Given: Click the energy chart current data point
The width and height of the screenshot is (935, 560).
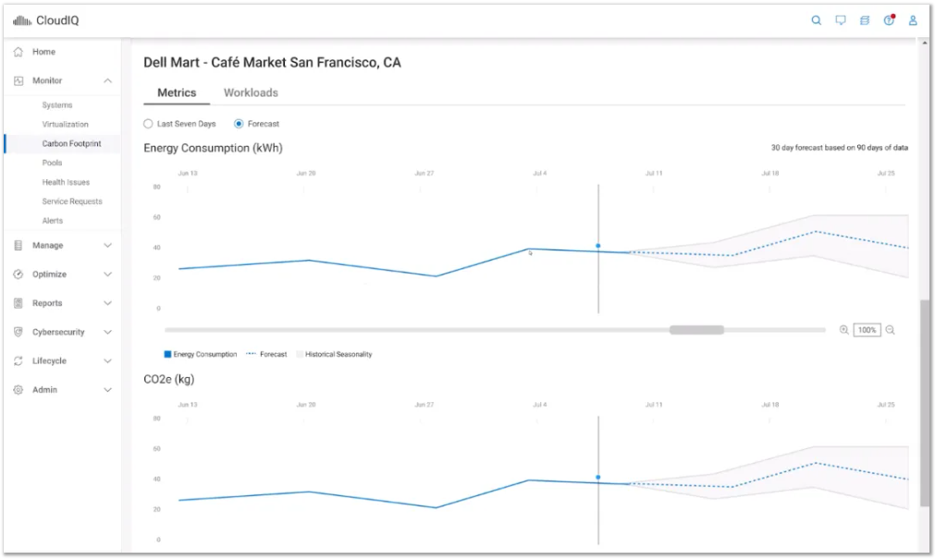Looking at the screenshot, I should (x=598, y=246).
